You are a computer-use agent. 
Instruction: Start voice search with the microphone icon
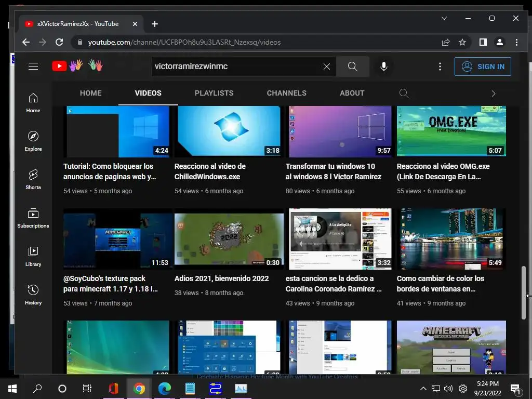click(384, 66)
